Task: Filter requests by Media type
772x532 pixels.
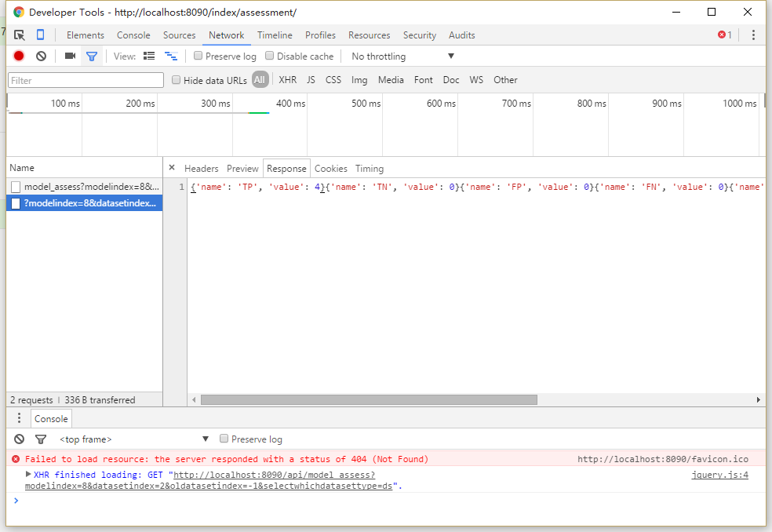Action: pyautogui.click(x=391, y=80)
